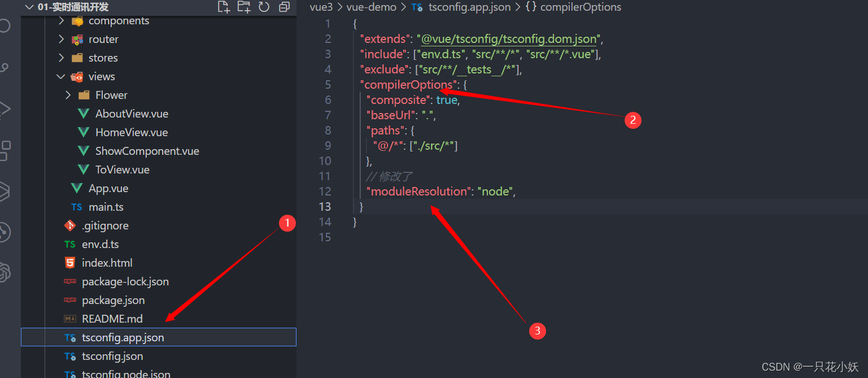Click the npm icon beside package-lock.json
Viewport: 868px width, 378px height.
pyautogui.click(x=70, y=281)
